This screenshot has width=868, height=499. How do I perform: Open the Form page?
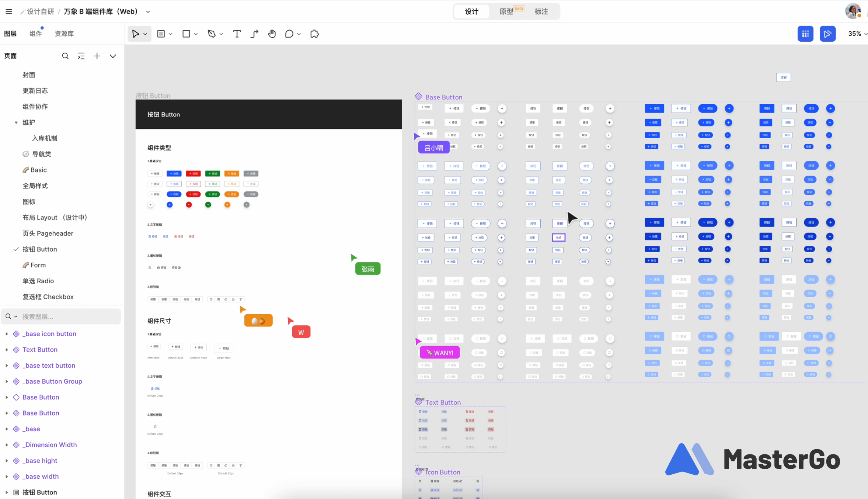pos(38,265)
